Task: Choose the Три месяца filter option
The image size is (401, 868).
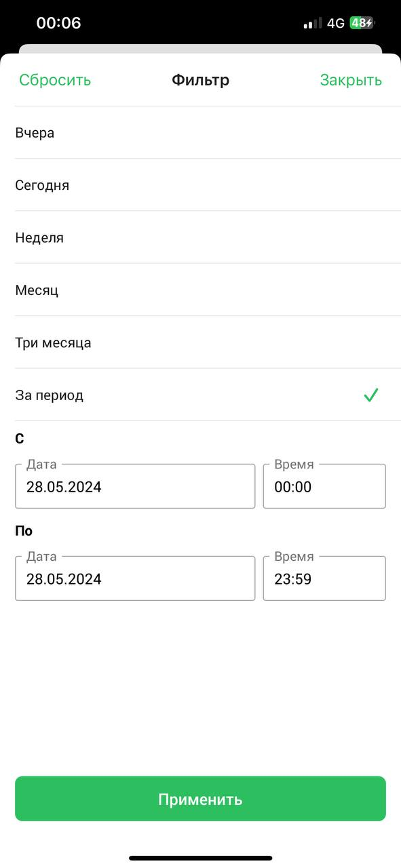Action: 200,342
